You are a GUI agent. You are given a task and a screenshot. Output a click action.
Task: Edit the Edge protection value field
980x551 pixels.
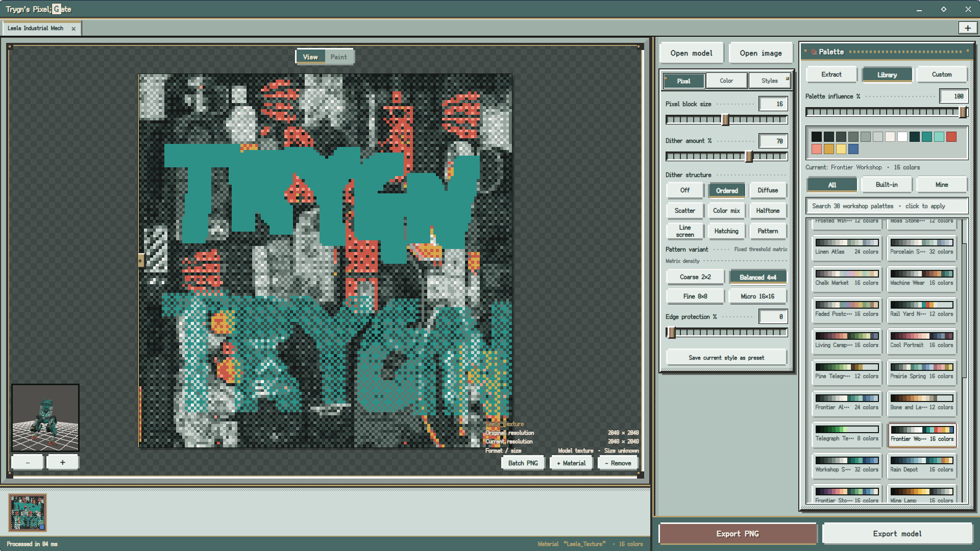pos(773,317)
